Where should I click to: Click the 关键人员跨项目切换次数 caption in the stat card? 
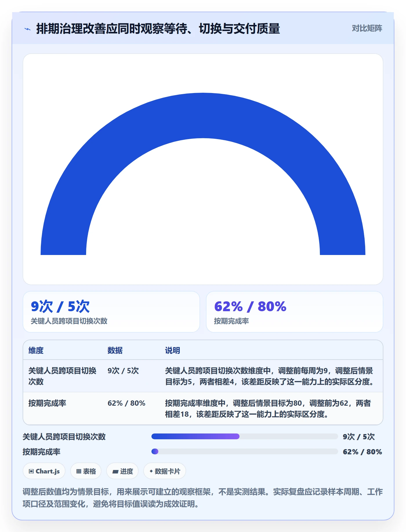(x=69, y=321)
